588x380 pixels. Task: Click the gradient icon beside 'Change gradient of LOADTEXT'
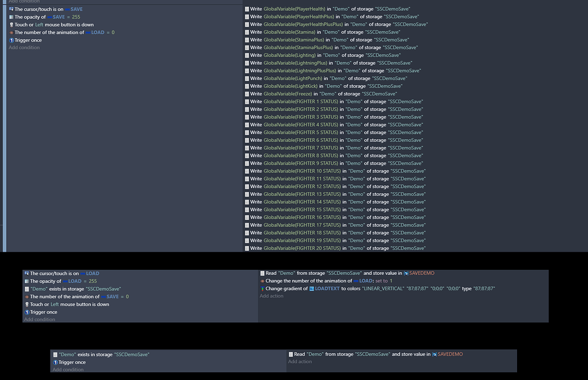[262, 289]
